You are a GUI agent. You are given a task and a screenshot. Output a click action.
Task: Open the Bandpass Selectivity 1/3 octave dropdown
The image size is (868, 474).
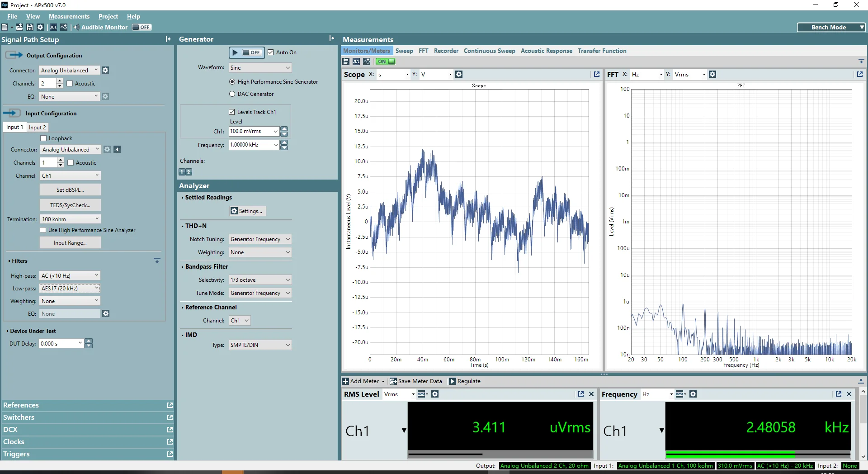(x=260, y=280)
